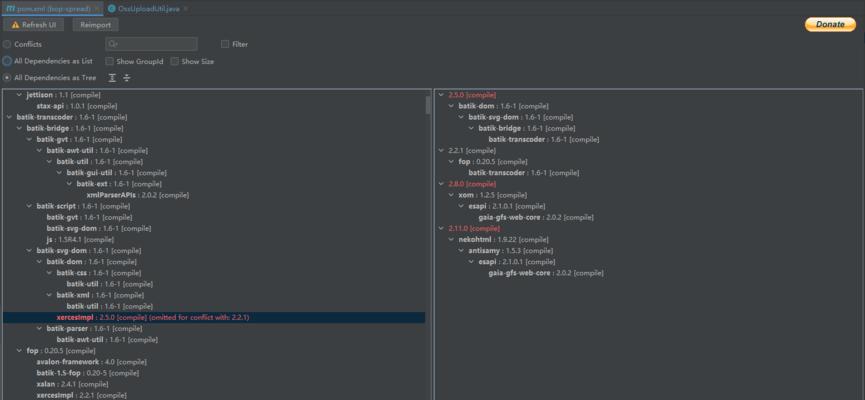Click the Collapse All tree icon
This screenshot has width=865, height=400.
(127, 78)
